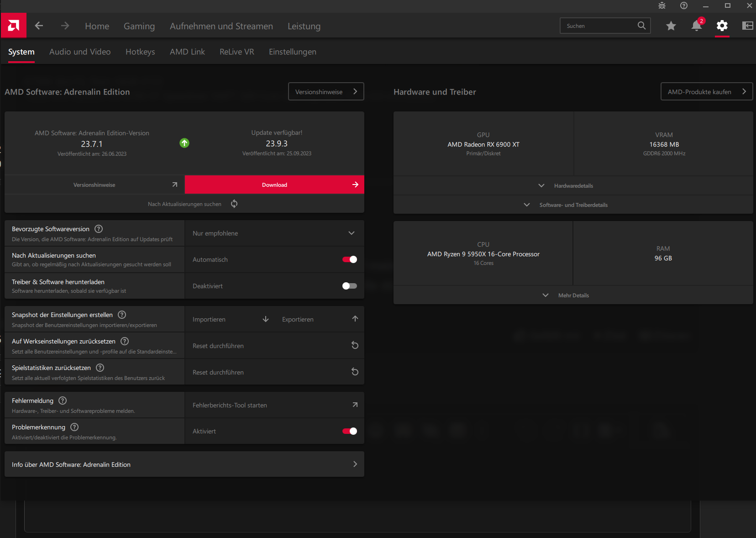756x538 pixels.
Task: Click Reset durchführen for Werkseinstellungen
Action: point(274,346)
